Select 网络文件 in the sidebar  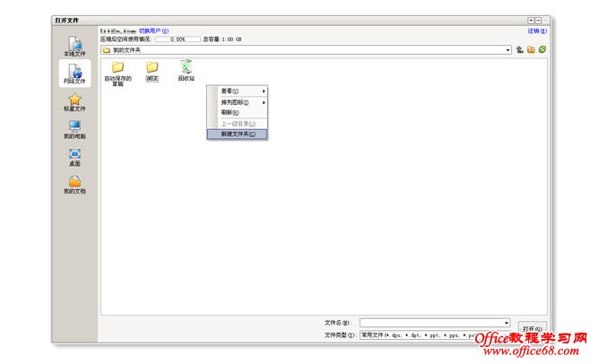[x=74, y=74]
